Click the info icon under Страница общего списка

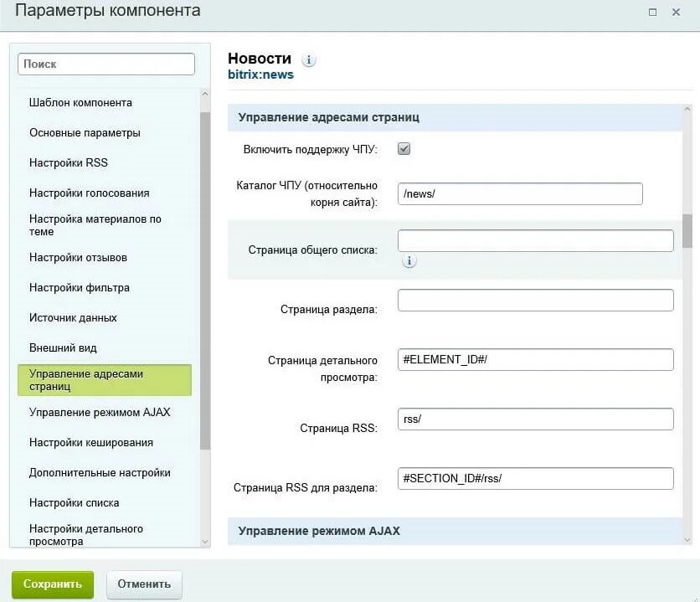click(x=409, y=261)
